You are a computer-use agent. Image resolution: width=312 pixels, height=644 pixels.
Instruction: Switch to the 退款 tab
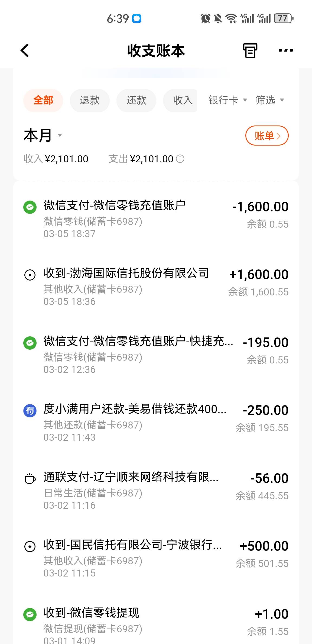coord(90,100)
